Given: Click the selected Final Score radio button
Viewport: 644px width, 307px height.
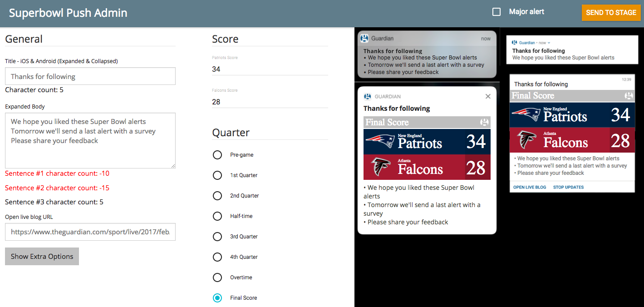Looking at the screenshot, I should tap(217, 298).
